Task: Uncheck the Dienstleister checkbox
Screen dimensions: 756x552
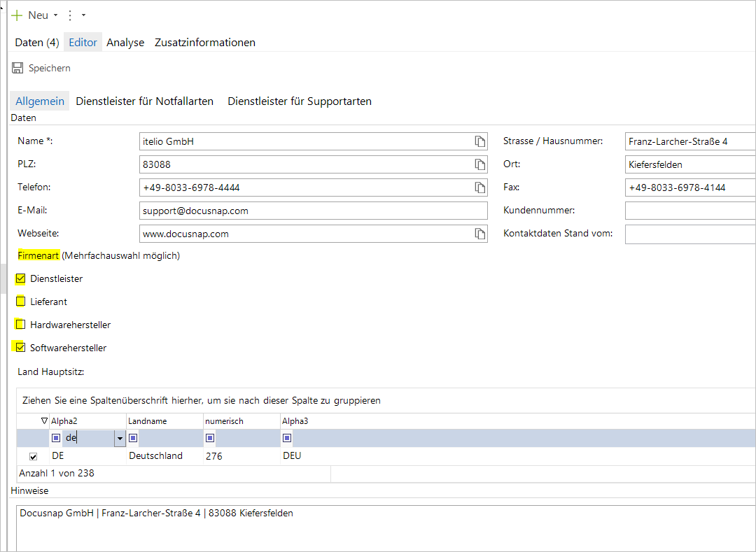Action: tap(20, 278)
